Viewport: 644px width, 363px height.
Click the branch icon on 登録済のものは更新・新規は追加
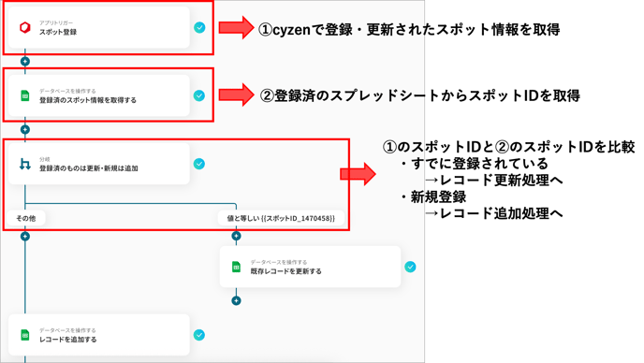[25, 165]
